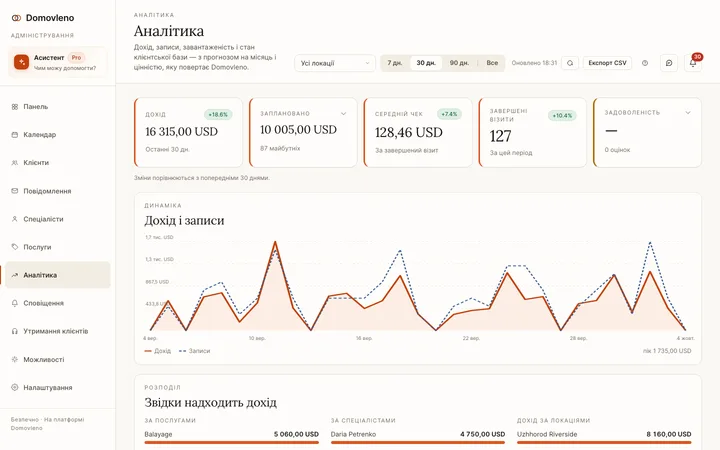Viewport: 720px width, 450px height.
Task: Click the help question mark icon
Action: pyautogui.click(x=645, y=63)
